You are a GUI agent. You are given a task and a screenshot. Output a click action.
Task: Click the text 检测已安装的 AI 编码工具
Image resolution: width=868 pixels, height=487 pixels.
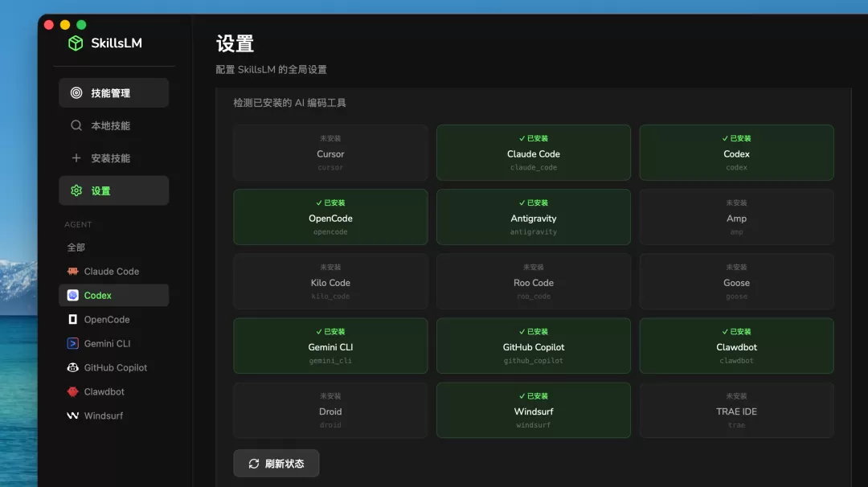[x=289, y=103]
